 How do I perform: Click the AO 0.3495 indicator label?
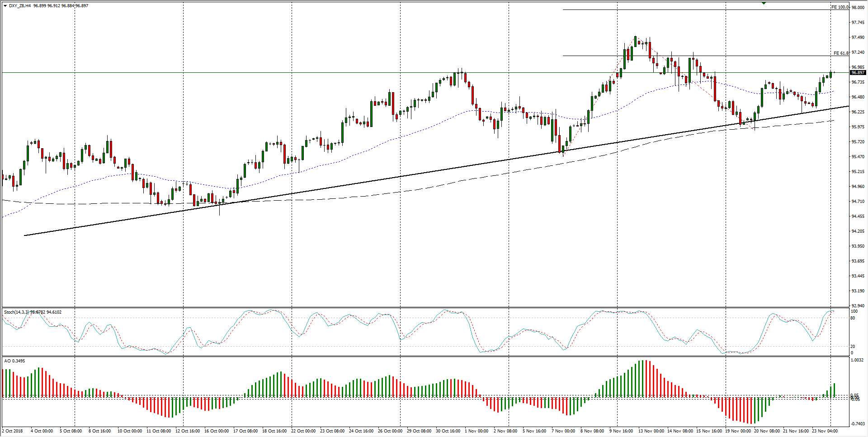click(14, 361)
